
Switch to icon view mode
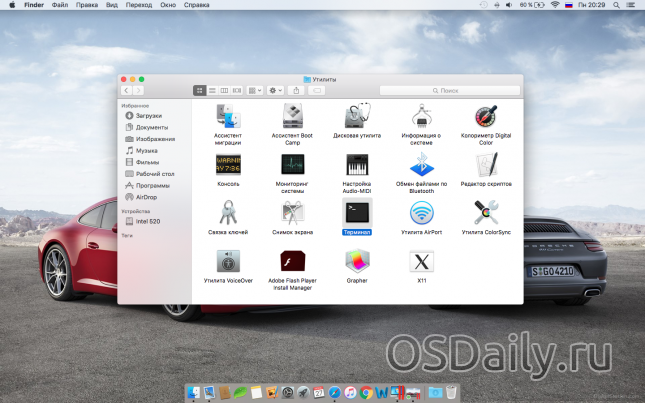[199, 90]
